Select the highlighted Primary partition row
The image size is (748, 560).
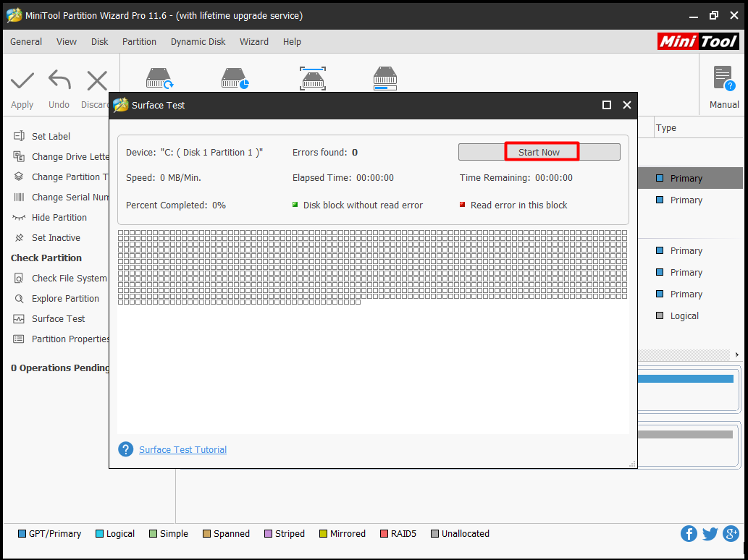[690, 178]
